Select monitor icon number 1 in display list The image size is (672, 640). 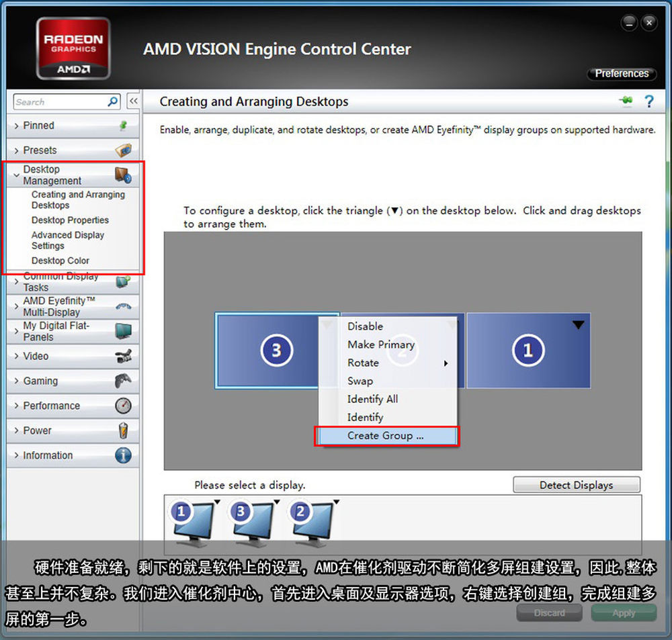[x=194, y=523]
